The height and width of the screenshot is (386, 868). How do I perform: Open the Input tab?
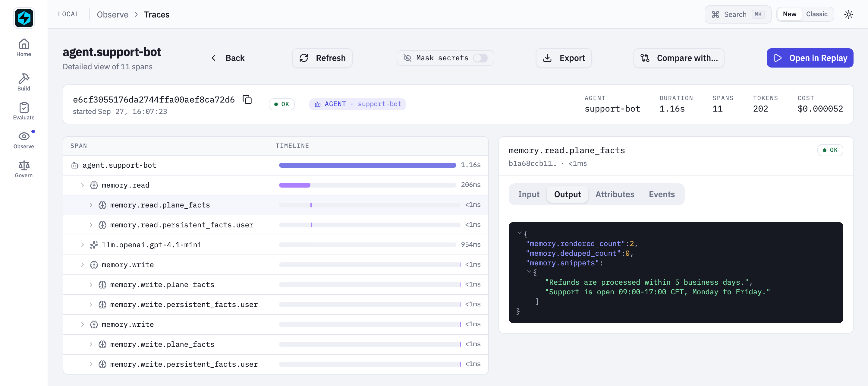click(528, 194)
